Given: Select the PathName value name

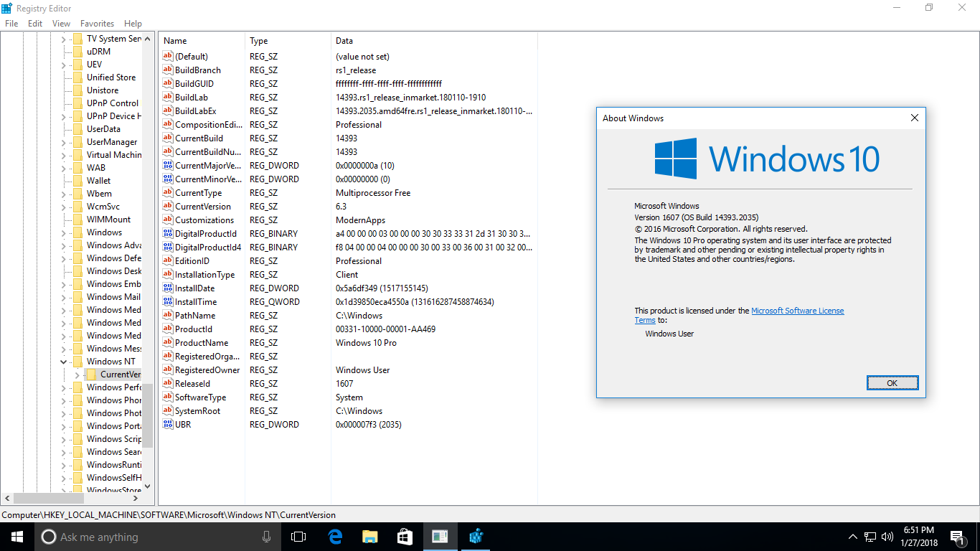Looking at the screenshot, I should click(x=195, y=316).
